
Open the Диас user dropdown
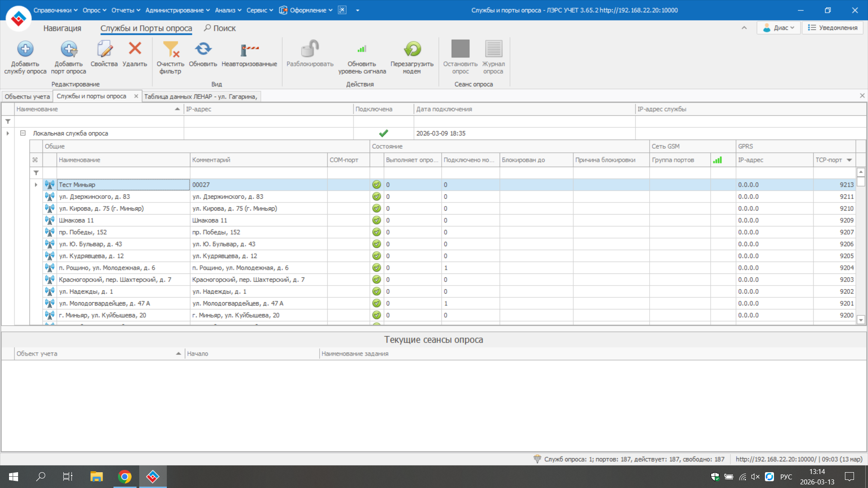coord(778,28)
